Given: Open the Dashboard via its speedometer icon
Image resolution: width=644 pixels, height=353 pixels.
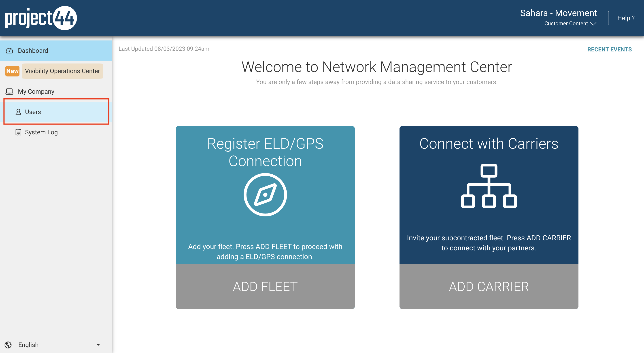Looking at the screenshot, I should point(9,51).
